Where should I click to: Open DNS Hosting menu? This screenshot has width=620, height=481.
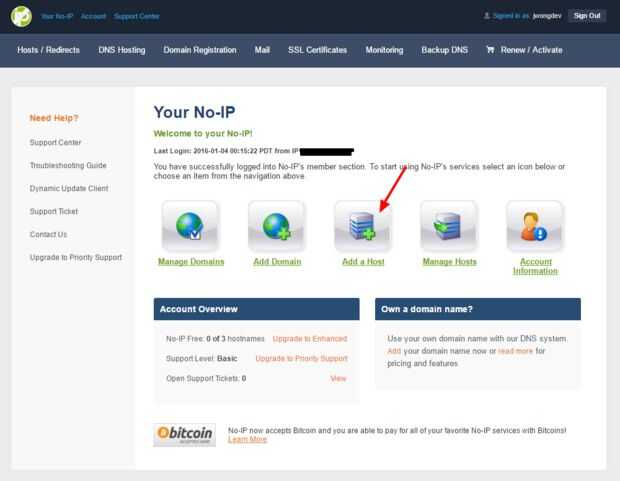click(x=122, y=50)
